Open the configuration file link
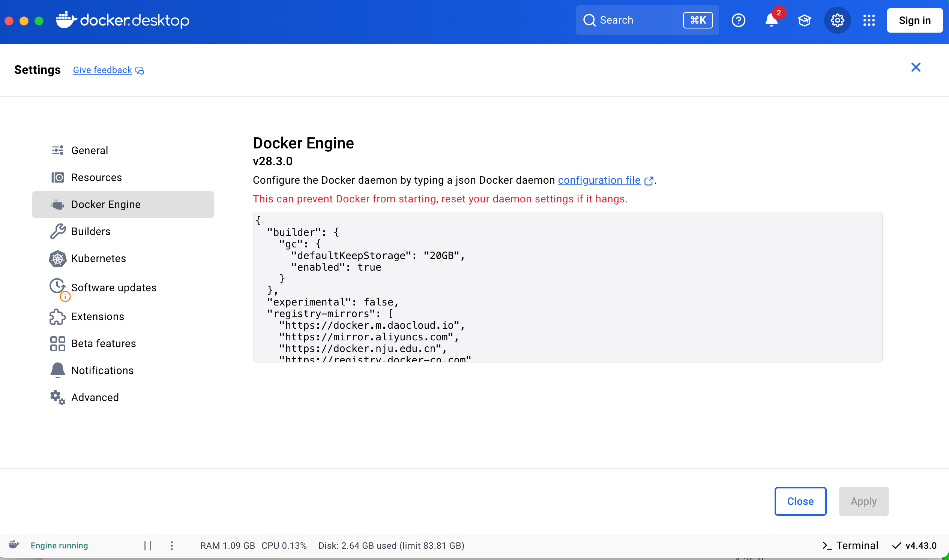Screen dimensions: 949x560 [x=599, y=180]
